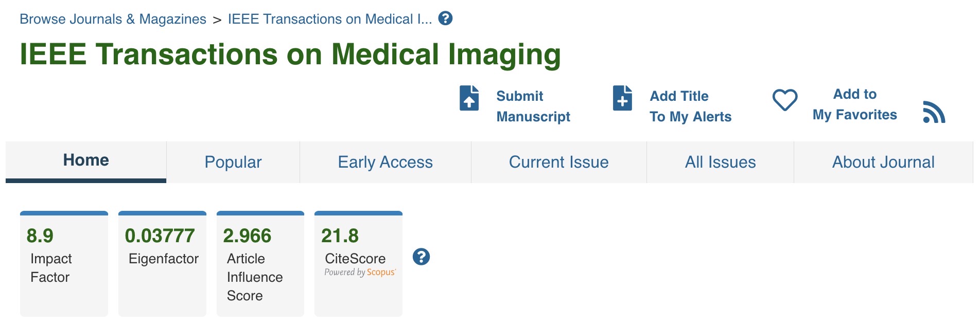This screenshot has height=325, width=980.
Task: Click the IEEE Transactions on Medical breadcrumb link
Action: (329, 20)
